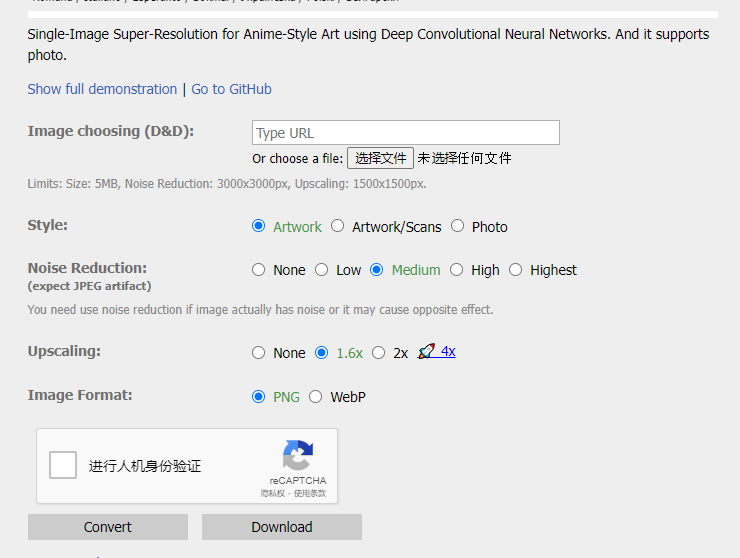Image resolution: width=740 pixels, height=558 pixels.
Task: Select 1.6x upscaling option
Action: [x=322, y=352]
